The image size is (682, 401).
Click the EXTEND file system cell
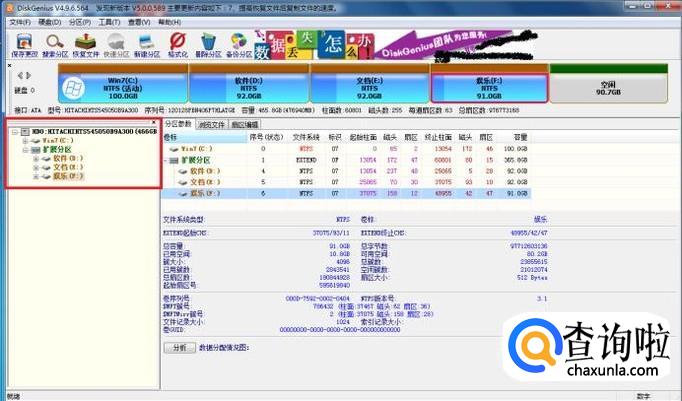(306, 160)
